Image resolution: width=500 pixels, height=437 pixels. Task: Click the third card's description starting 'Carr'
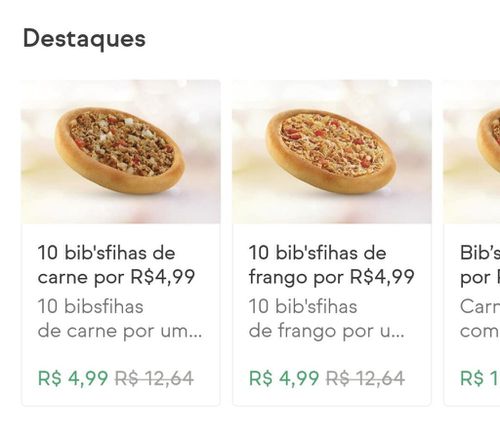pyautogui.click(x=480, y=319)
